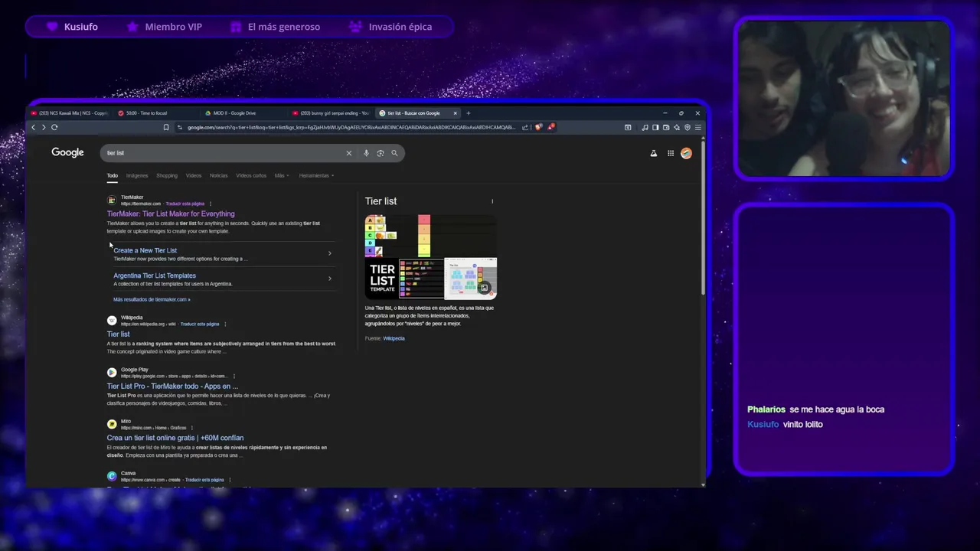This screenshot has height=551, width=980.
Task: Open Tier List Pro Google Play result
Action: (172, 386)
